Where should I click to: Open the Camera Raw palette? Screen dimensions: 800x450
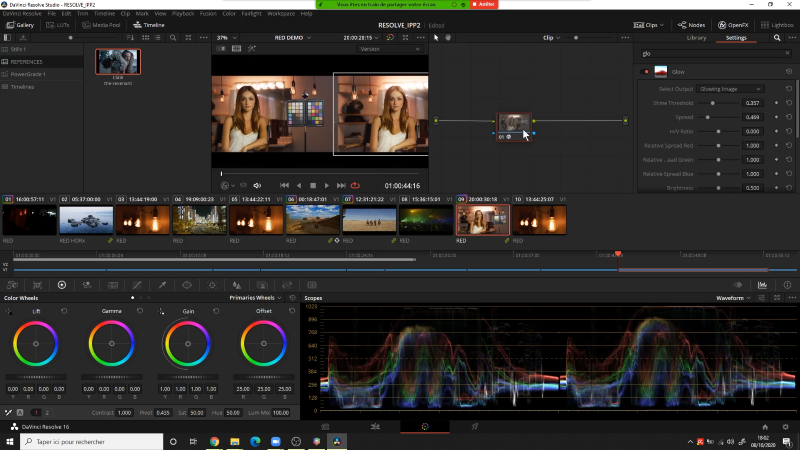click(x=12, y=285)
